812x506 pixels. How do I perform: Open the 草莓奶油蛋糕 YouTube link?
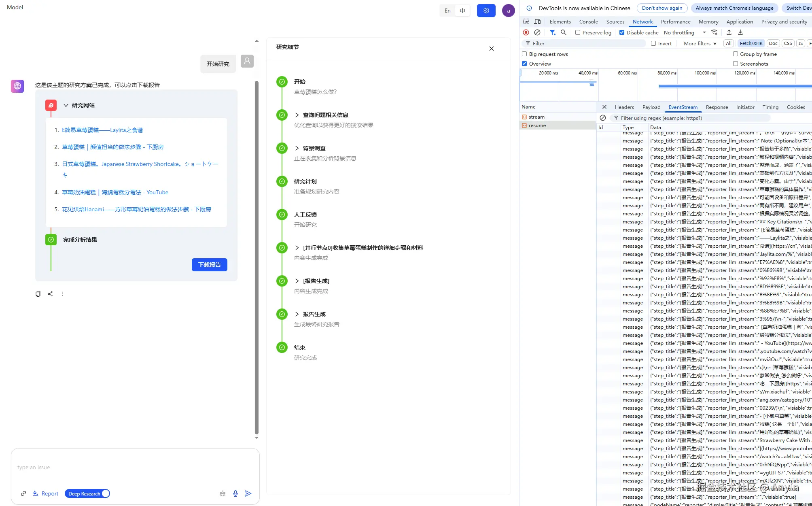tap(115, 192)
